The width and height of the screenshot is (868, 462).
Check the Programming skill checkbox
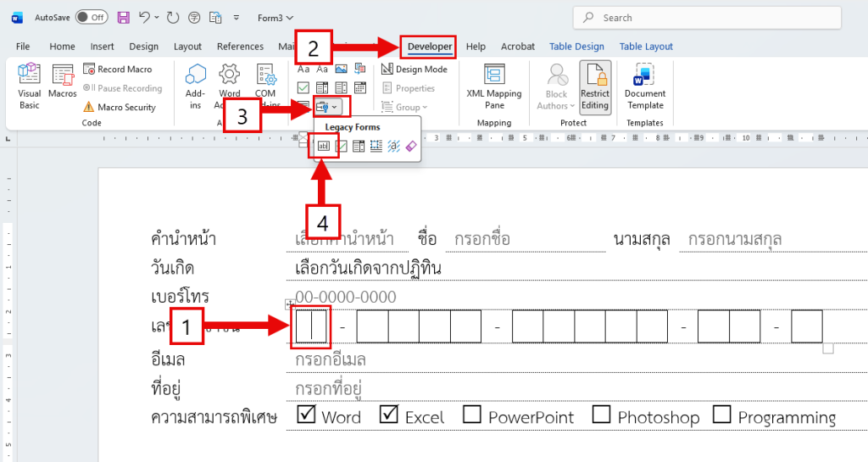(x=722, y=414)
